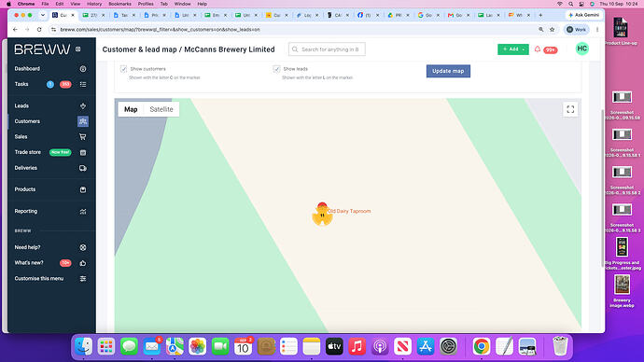The height and width of the screenshot is (362, 644).
Task: Open the Bookmarks menu in macOS menu bar
Action: coord(119,4)
